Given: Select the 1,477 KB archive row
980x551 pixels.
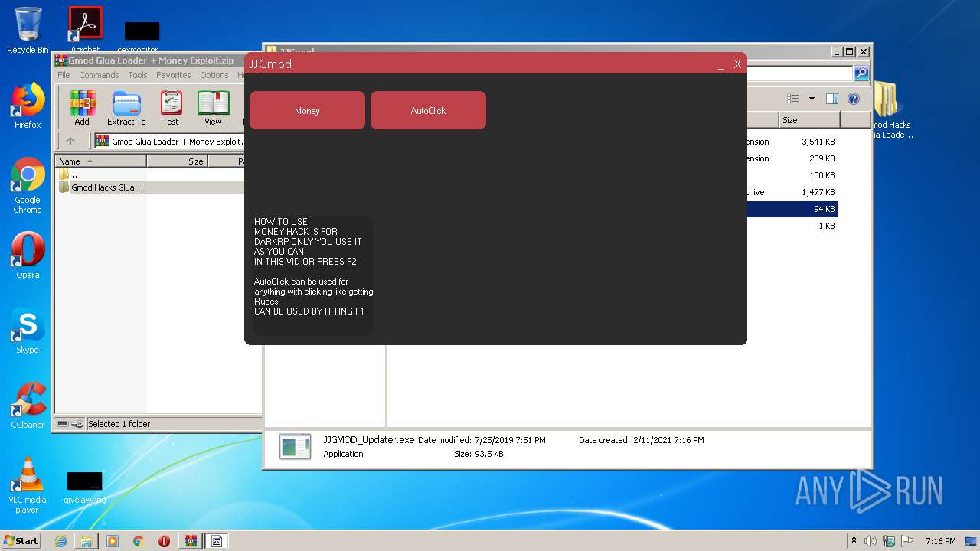Looking at the screenshot, I should pos(792,192).
